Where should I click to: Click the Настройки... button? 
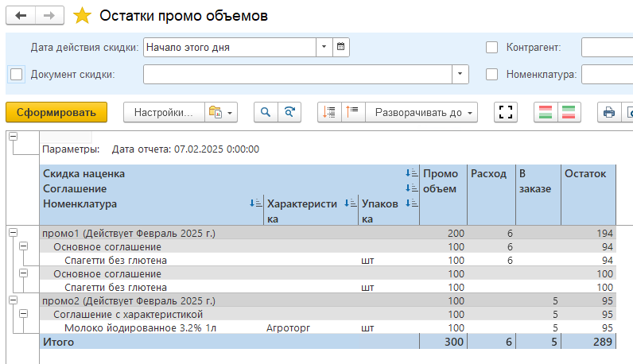point(164,113)
